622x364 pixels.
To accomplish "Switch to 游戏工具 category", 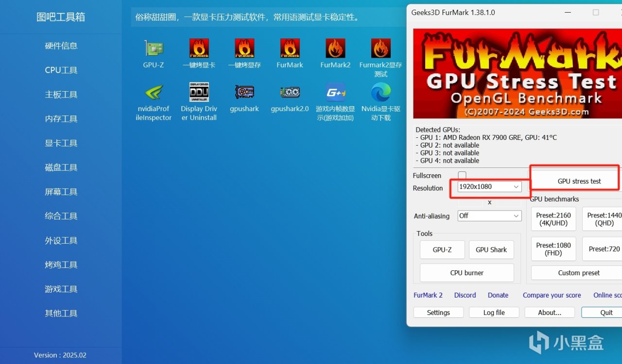I will coord(61,289).
